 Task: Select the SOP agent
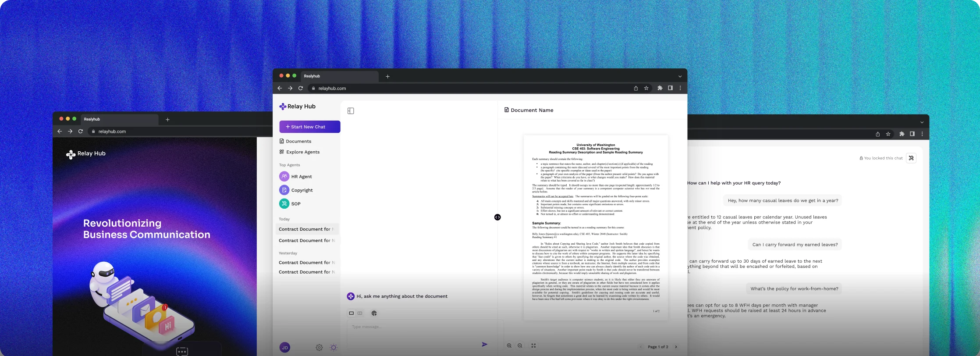pyautogui.click(x=290, y=204)
